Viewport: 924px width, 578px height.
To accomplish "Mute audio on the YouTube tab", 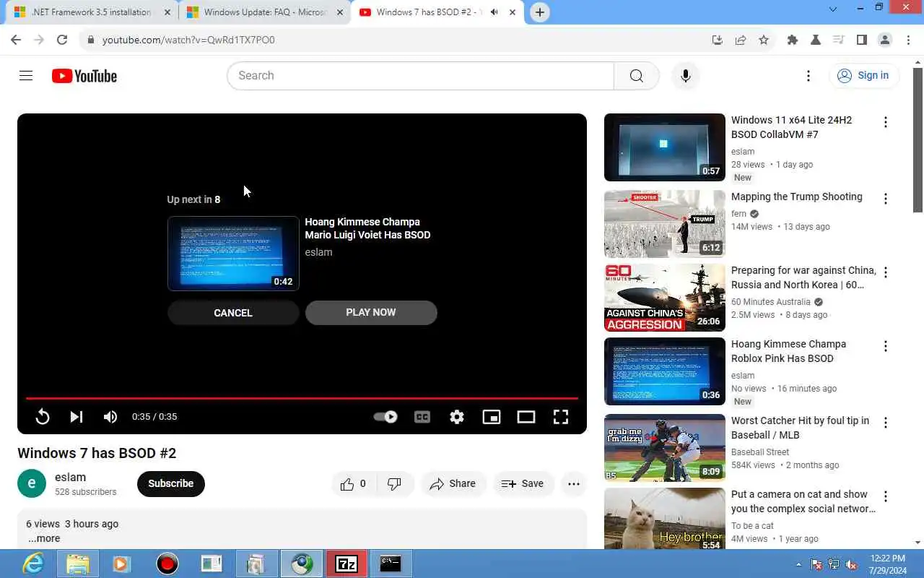I will coord(494,12).
